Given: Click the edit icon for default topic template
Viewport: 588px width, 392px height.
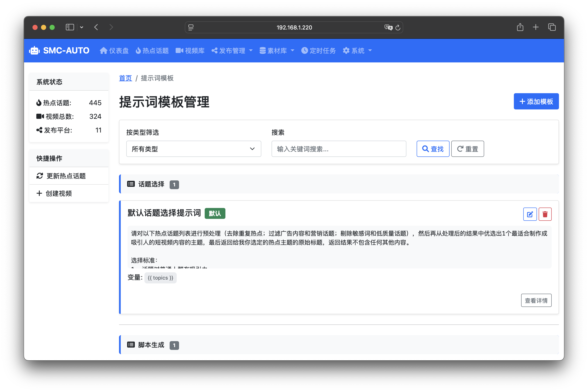Looking at the screenshot, I should pyautogui.click(x=530, y=214).
